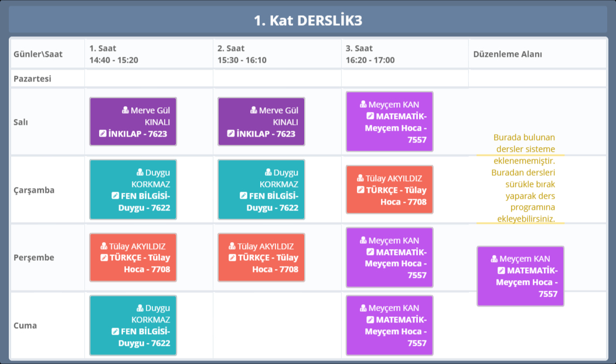Click edit icon on Salı 3. Saat MATEMATİK card

[x=370, y=116]
